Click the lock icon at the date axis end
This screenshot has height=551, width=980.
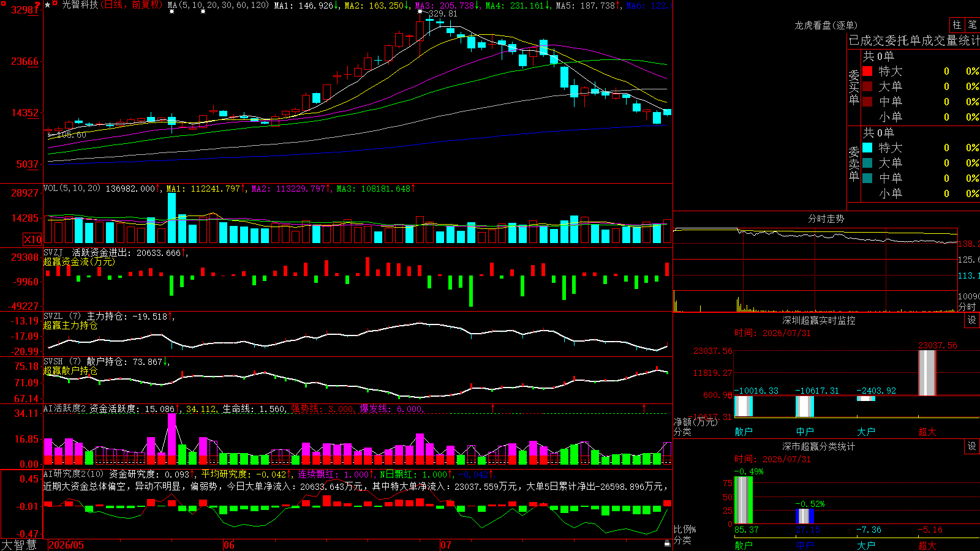pos(667,544)
